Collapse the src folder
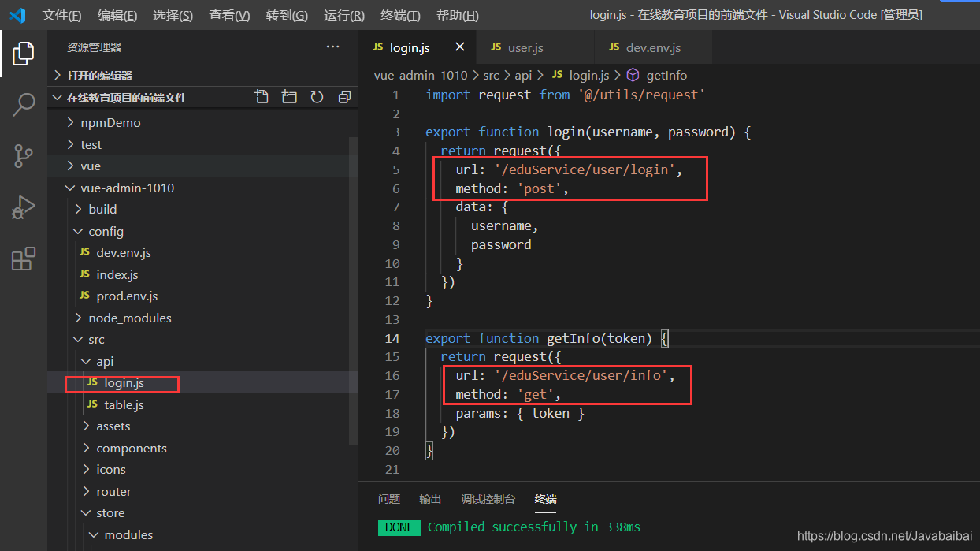 [x=78, y=339]
